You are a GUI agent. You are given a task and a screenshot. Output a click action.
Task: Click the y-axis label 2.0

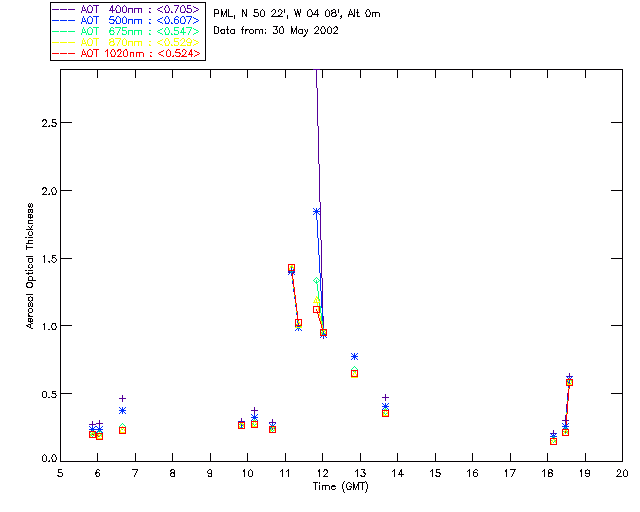click(x=49, y=191)
